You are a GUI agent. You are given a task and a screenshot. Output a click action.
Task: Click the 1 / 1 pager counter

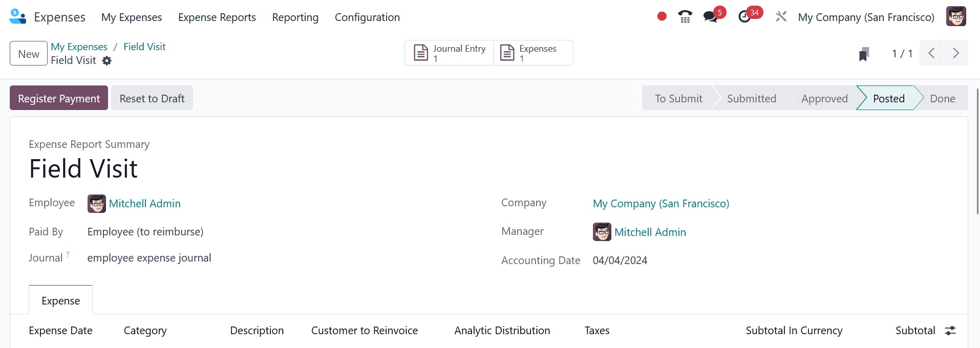point(902,53)
